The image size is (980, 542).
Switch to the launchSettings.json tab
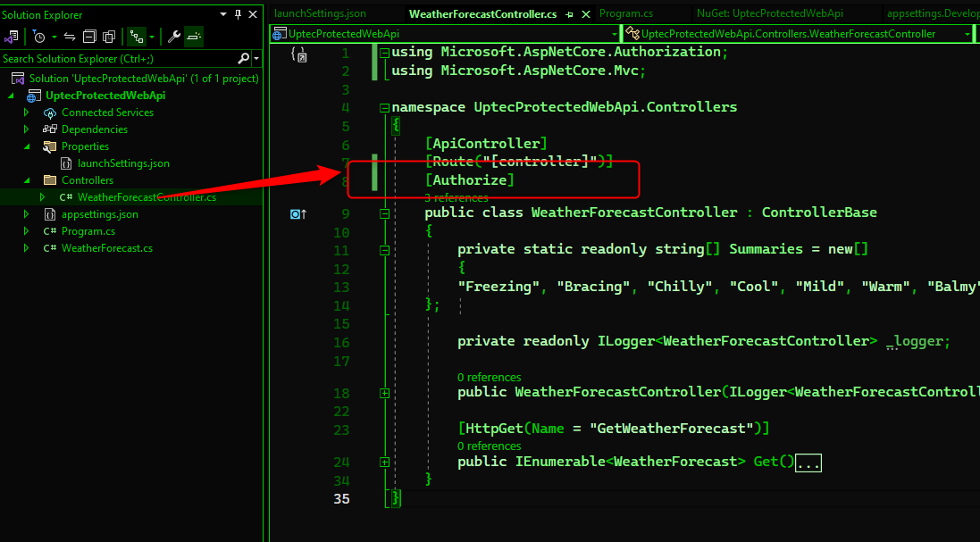(x=320, y=14)
